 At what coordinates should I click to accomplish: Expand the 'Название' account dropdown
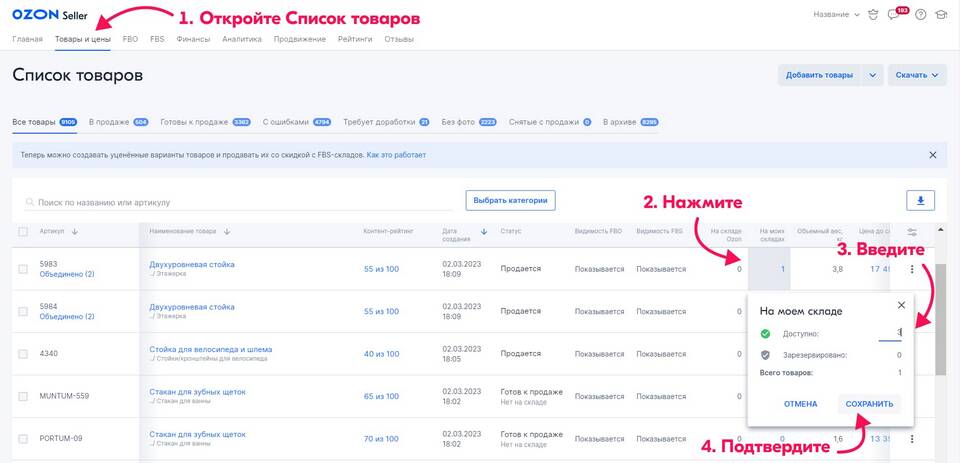coord(837,15)
